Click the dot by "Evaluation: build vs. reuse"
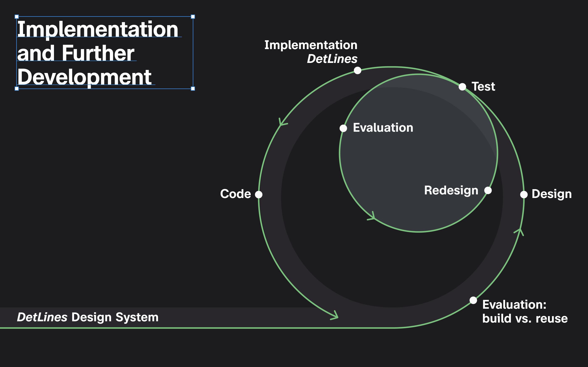Viewport: 588px width, 367px height. pyautogui.click(x=473, y=300)
